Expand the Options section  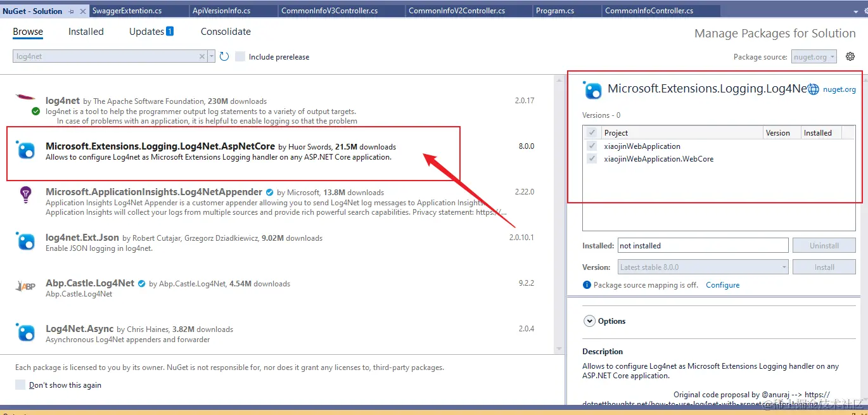click(x=589, y=321)
